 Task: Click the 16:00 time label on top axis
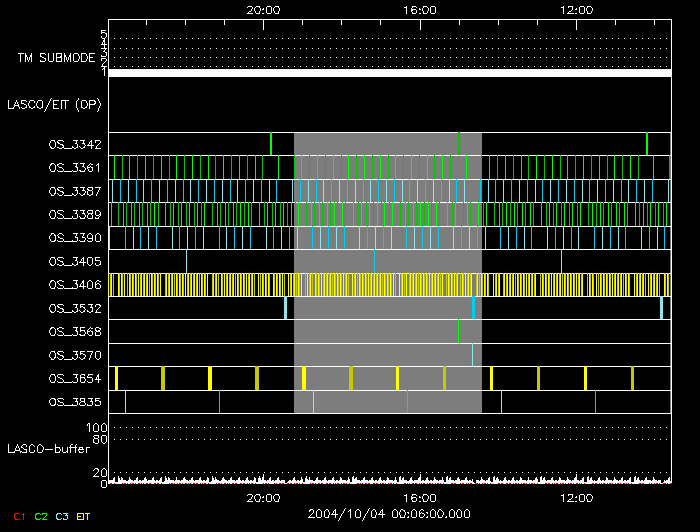pos(419,9)
